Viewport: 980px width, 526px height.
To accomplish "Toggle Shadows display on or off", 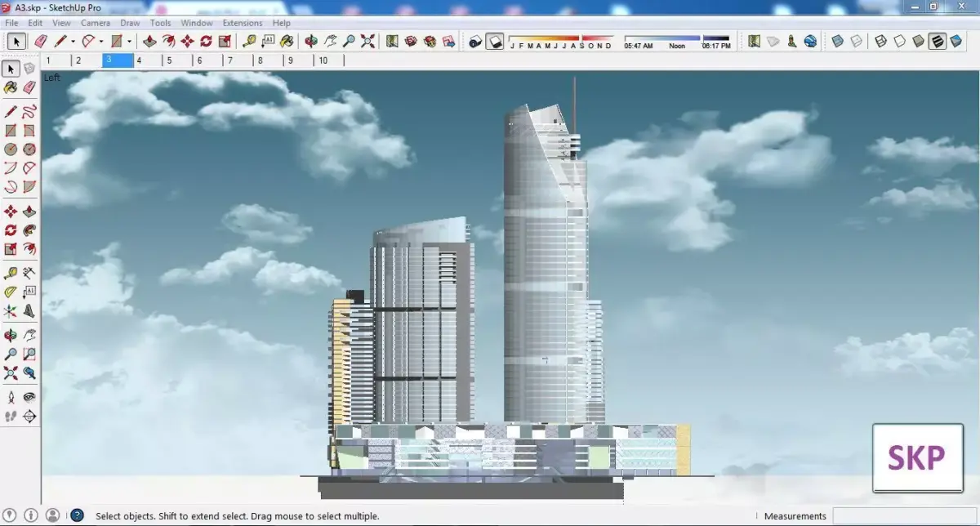I will (x=494, y=41).
